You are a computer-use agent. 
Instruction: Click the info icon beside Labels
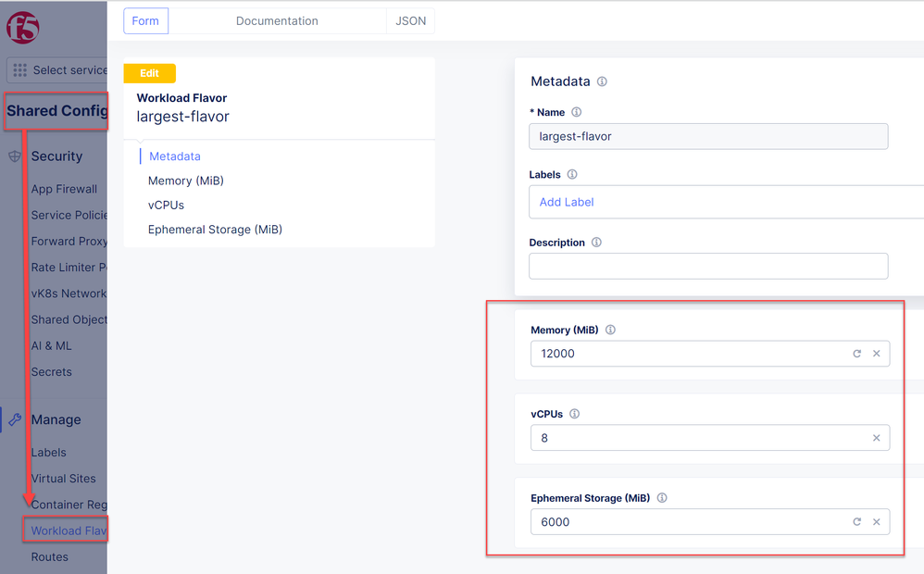pos(572,175)
